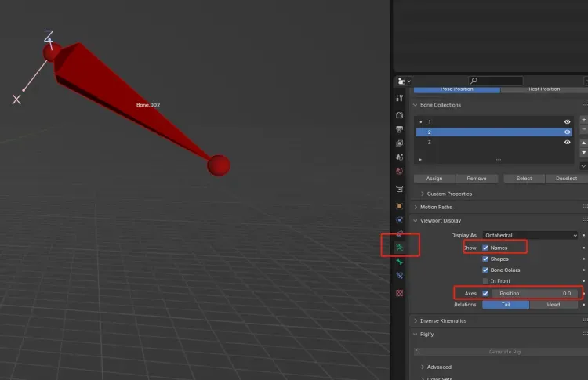Open the Object properties tab
Image resolution: width=588 pixels, height=380 pixels.
pyautogui.click(x=399, y=206)
